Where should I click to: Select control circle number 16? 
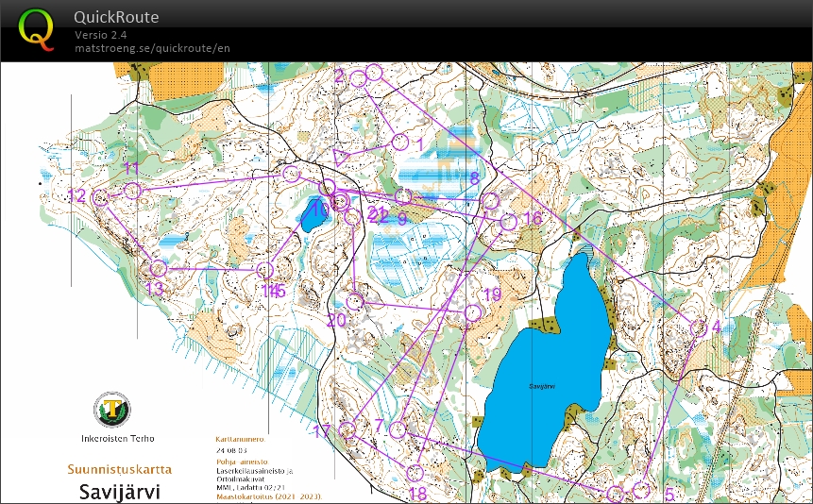click(x=508, y=222)
